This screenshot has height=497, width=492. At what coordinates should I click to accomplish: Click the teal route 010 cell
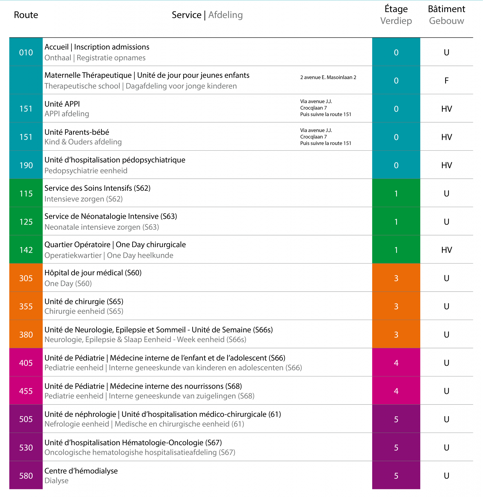tap(26, 52)
